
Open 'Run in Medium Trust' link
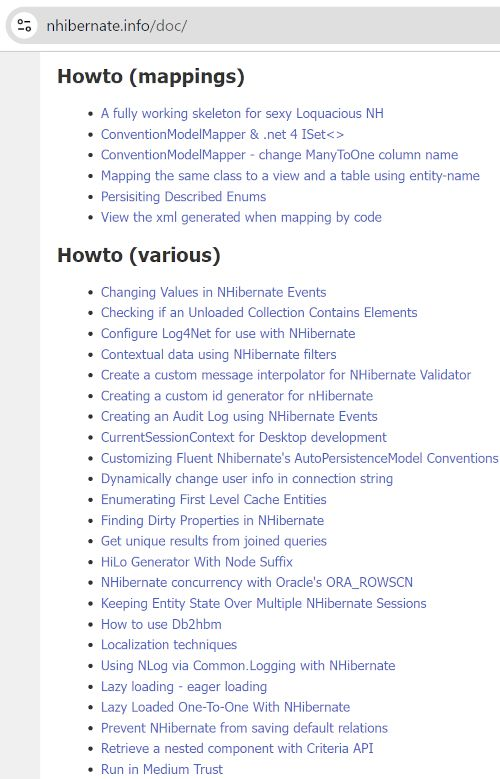pyautogui.click(x=162, y=769)
